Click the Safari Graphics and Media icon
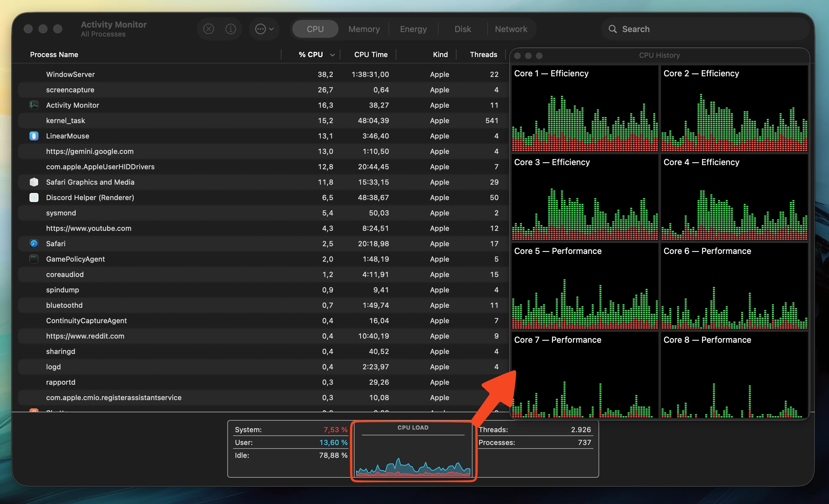 [34, 182]
